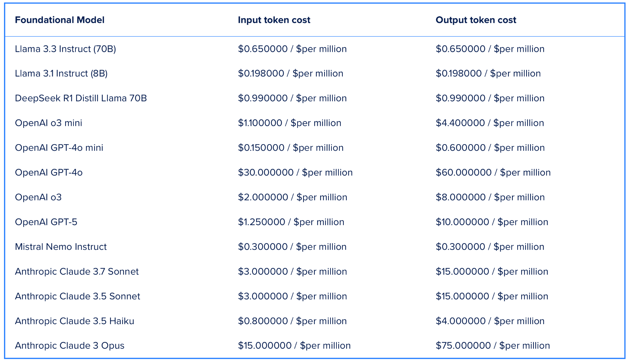This screenshot has height=364, width=629.
Task: Click the OpenAI o3 mini model name
Action: (49, 123)
